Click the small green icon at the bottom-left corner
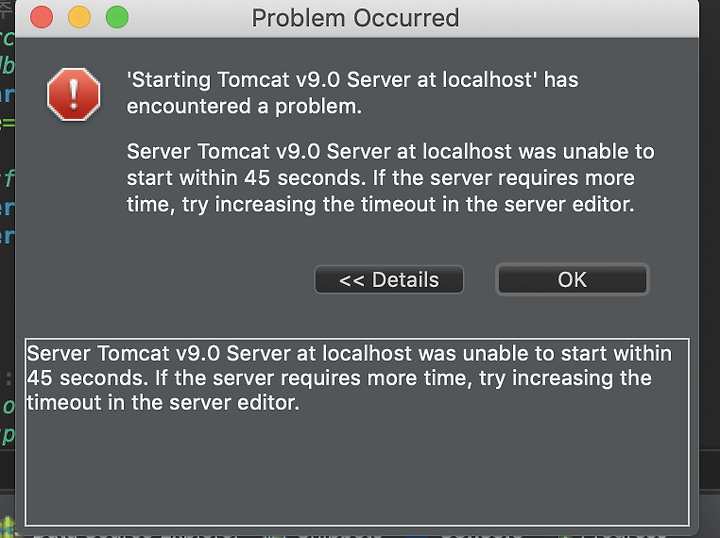The image size is (720, 538). coord(7,527)
